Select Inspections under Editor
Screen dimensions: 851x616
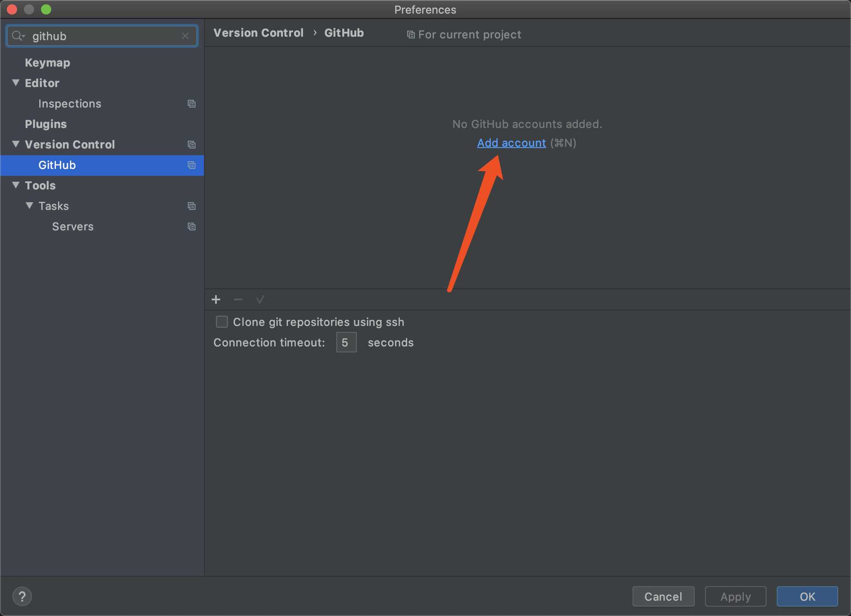[x=70, y=104]
